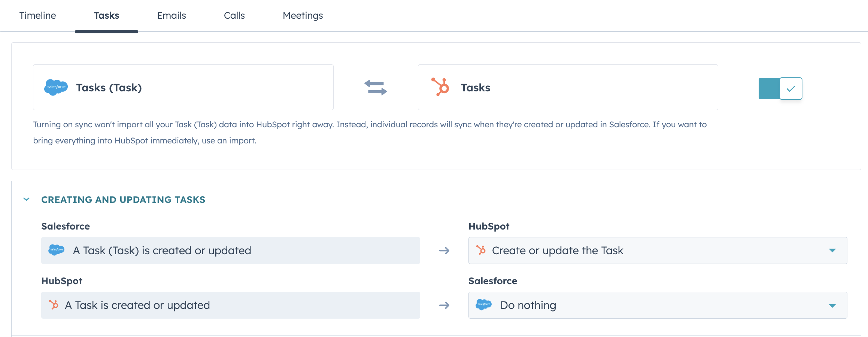
Task: Click Salesforce icon in Task (Task) trigger field
Action: (57, 250)
